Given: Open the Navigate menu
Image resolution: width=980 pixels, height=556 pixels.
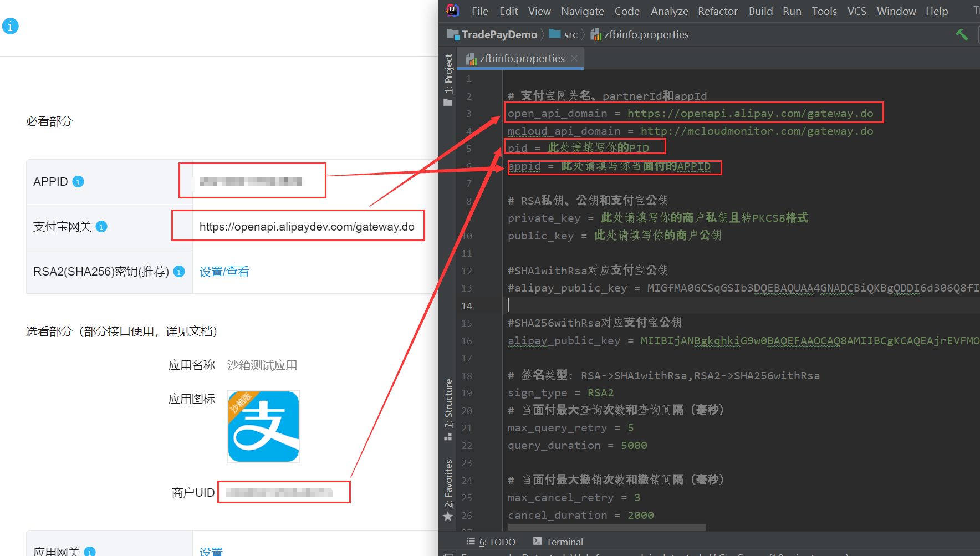Looking at the screenshot, I should click(x=583, y=11).
